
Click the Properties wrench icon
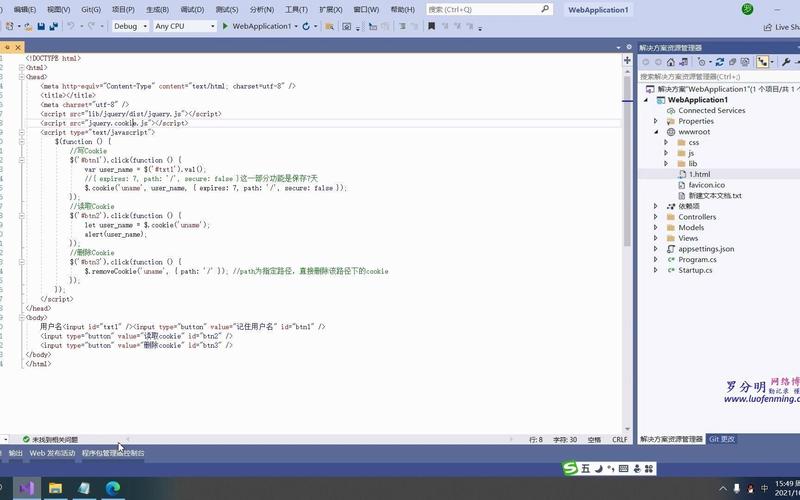(786, 62)
